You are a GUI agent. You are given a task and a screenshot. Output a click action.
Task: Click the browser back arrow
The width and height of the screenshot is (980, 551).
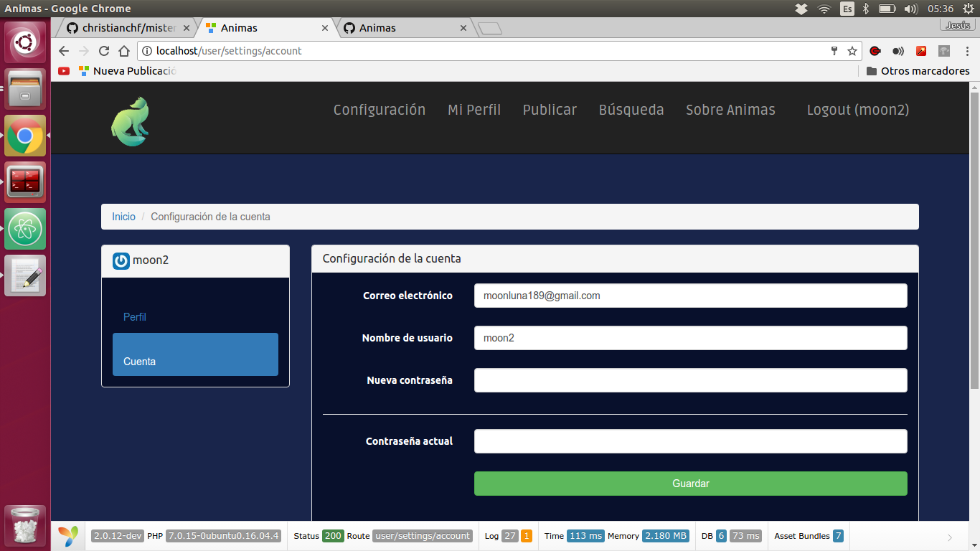click(x=64, y=51)
